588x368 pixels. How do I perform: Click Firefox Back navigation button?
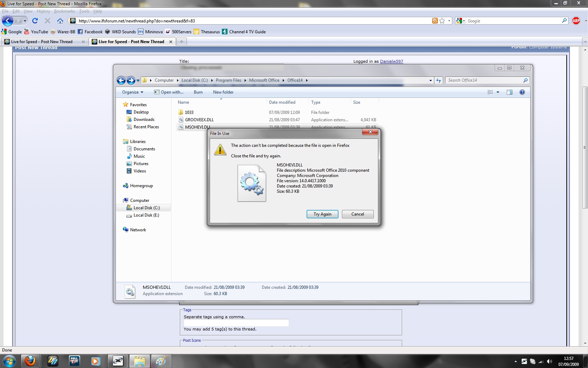8,21
